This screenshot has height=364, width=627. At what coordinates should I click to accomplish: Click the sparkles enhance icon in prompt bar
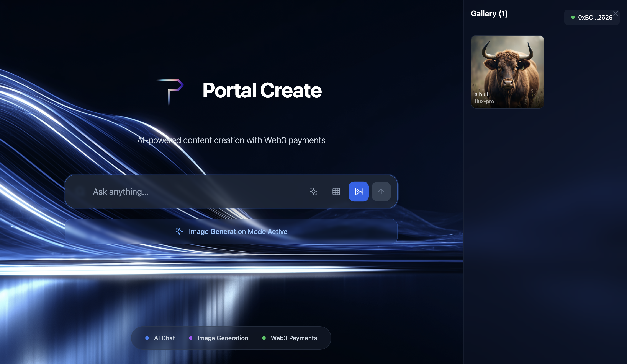[x=313, y=192]
